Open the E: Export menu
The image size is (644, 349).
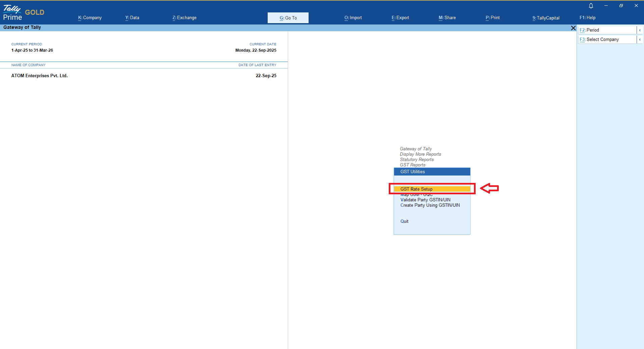(x=400, y=18)
